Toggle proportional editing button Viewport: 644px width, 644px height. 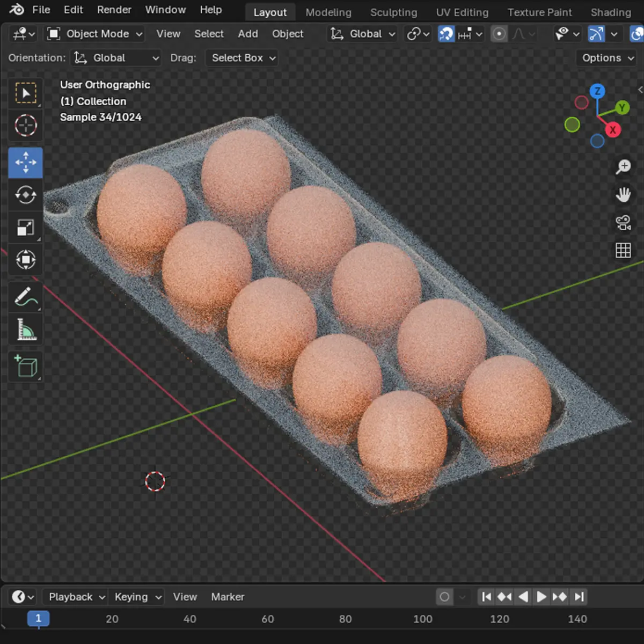499,34
